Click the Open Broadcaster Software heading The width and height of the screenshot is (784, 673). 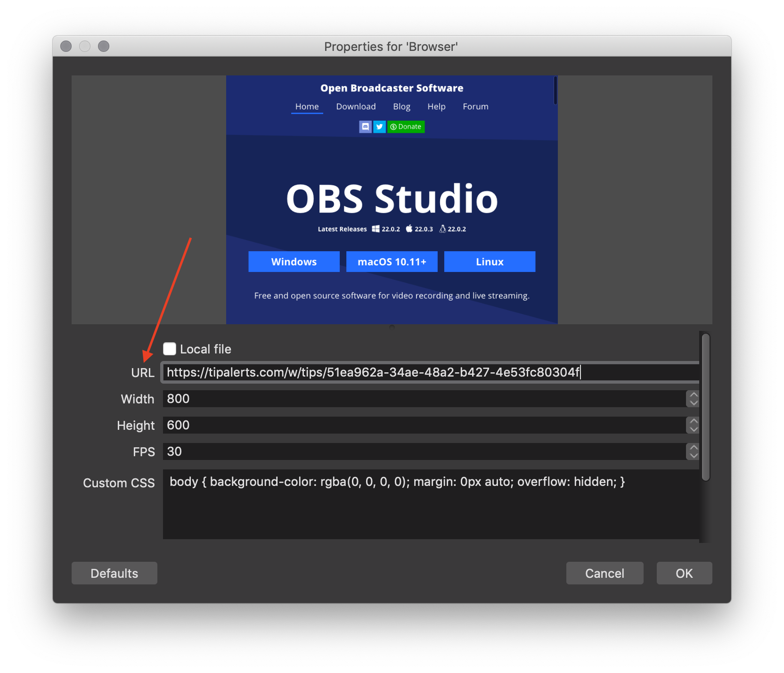pyautogui.click(x=392, y=88)
